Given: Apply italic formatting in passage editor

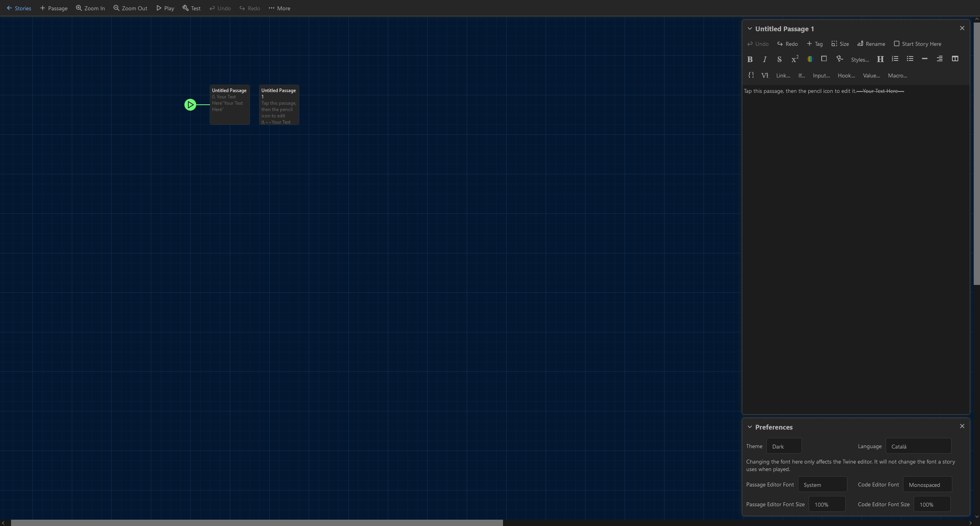Looking at the screenshot, I should [765, 59].
